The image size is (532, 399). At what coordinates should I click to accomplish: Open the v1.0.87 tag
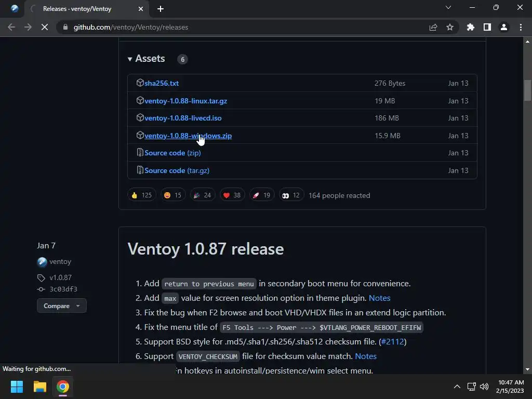pyautogui.click(x=60, y=277)
